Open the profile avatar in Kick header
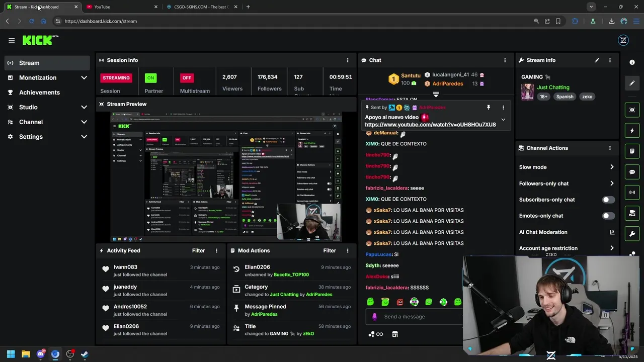644x362 pixels. click(623, 41)
